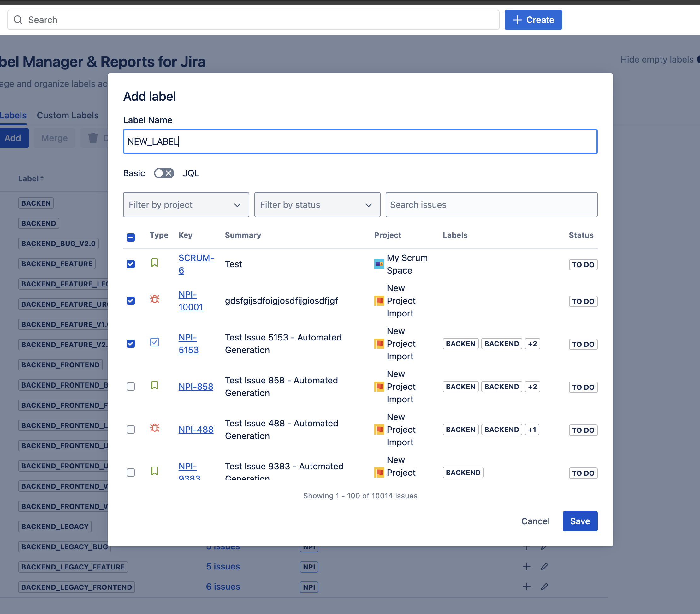Click the BACKEN label tag in NPI-5153 row
The image size is (700, 614).
[460, 344]
